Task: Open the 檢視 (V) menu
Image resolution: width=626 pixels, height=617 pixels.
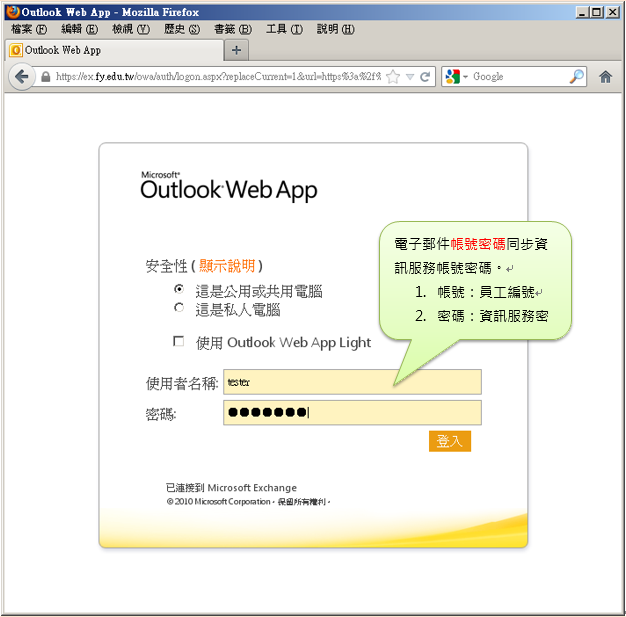Action: (131, 29)
